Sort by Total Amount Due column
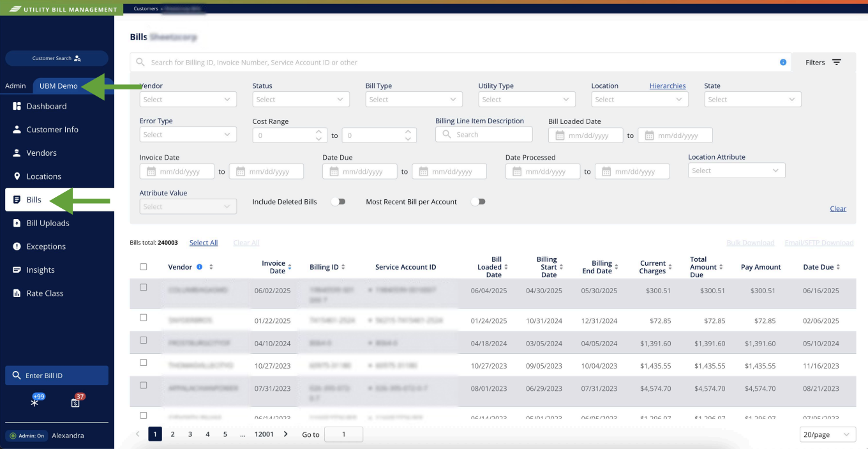 pos(721,267)
